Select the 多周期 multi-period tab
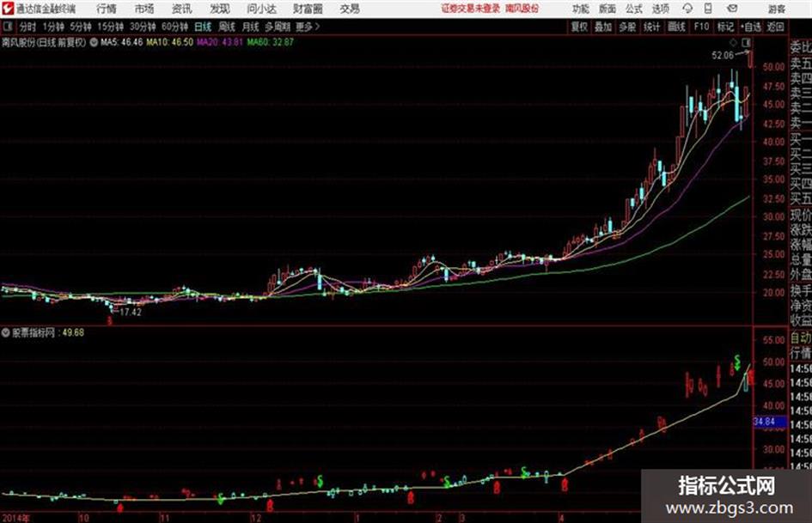The width and height of the screenshot is (812, 523). [x=278, y=27]
